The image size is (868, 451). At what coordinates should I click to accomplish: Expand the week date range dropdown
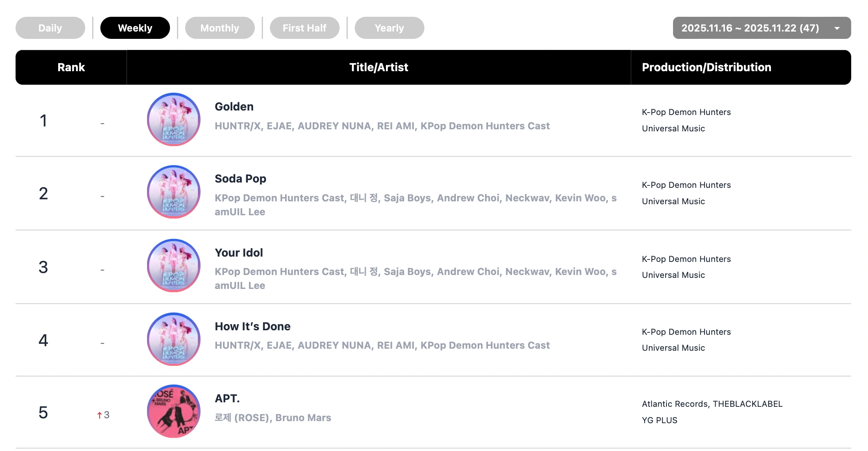pos(750,28)
